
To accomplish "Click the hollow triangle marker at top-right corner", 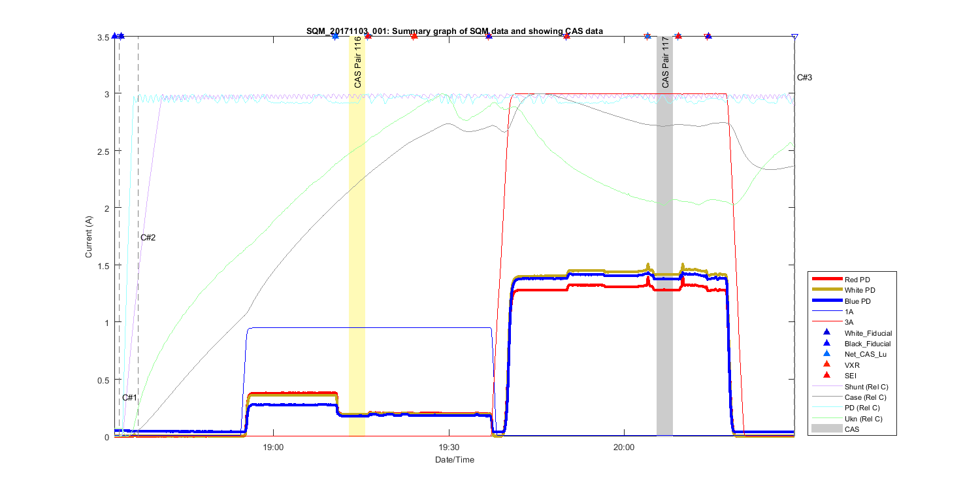I will pos(794,37).
